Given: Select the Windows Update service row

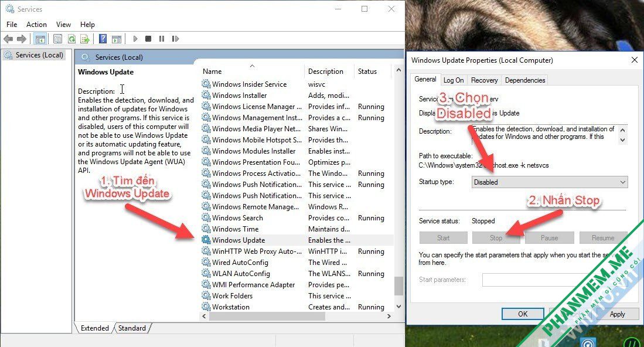Looking at the screenshot, I should 297,240.
